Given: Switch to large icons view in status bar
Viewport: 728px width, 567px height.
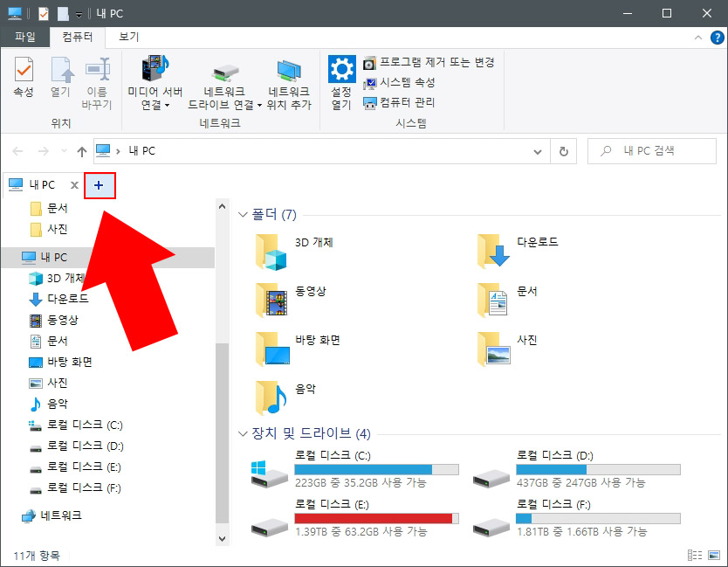Looking at the screenshot, I should coord(714,556).
